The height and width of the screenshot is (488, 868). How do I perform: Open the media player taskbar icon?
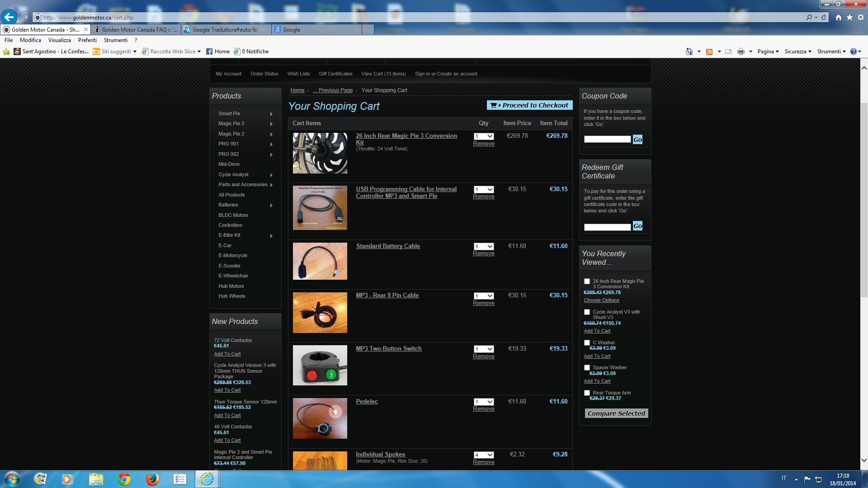pos(68,479)
